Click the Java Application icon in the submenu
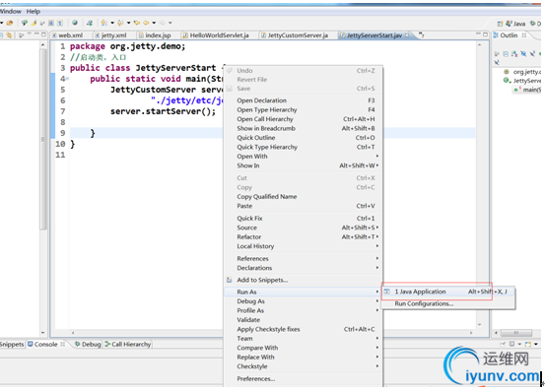545x392 pixels. [x=387, y=292]
